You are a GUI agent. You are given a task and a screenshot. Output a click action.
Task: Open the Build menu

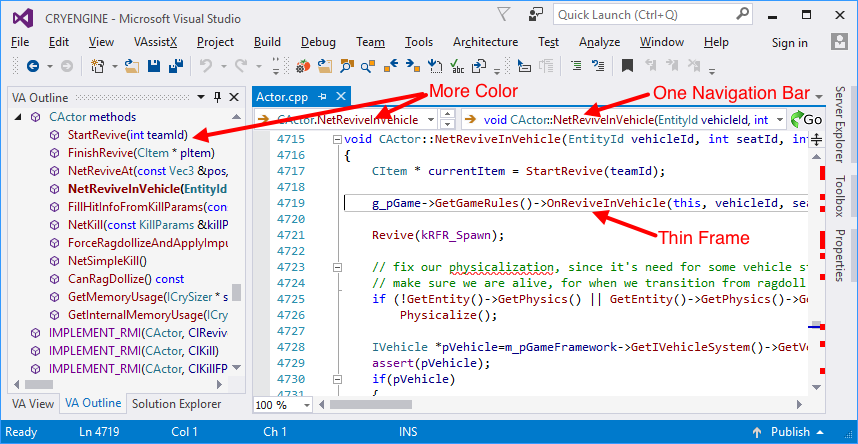[x=267, y=42]
